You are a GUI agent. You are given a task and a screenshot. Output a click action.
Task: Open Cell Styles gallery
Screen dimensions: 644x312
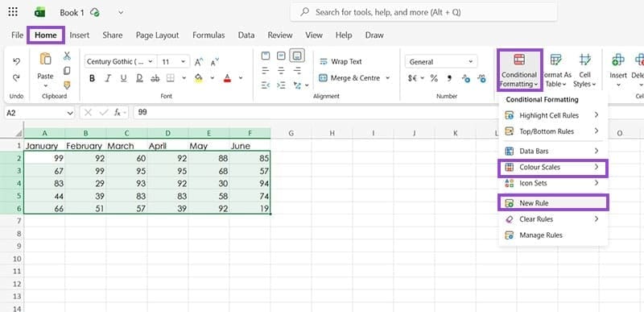coord(585,70)
